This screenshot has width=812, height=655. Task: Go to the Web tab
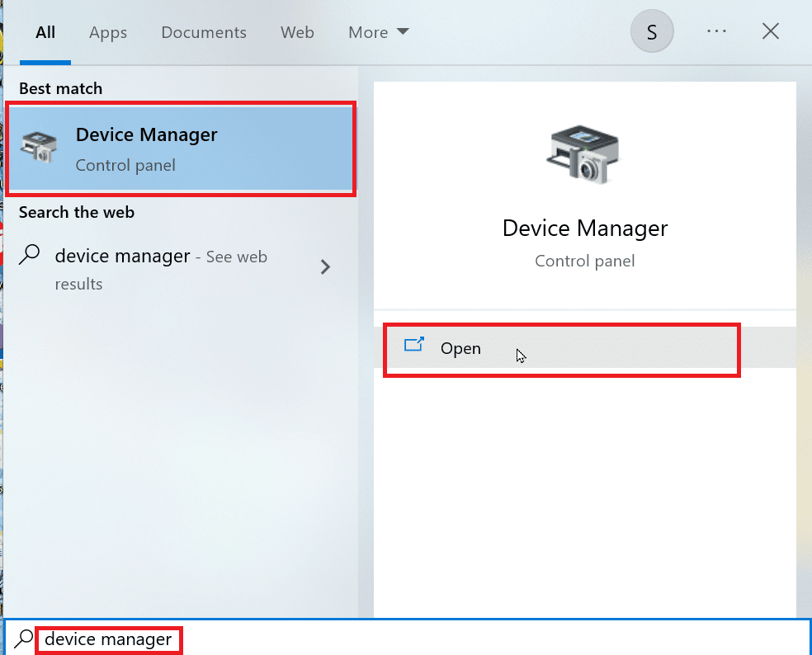297,32
